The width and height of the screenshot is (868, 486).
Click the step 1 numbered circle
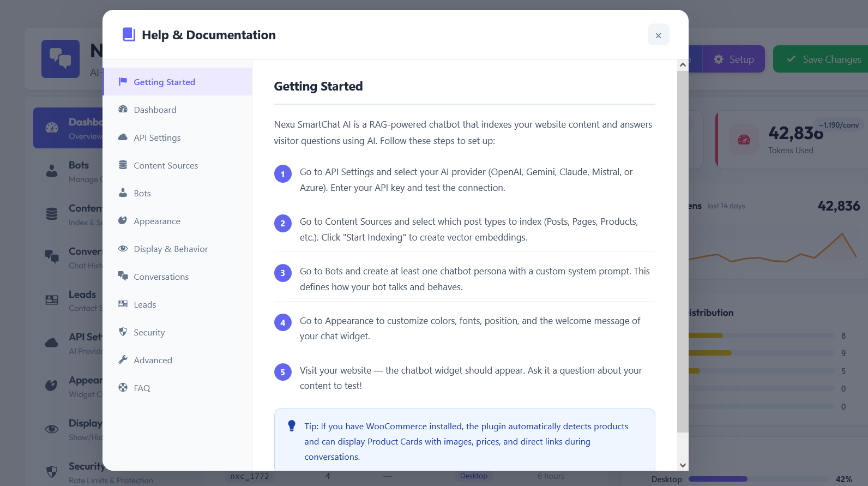point(282,174)
